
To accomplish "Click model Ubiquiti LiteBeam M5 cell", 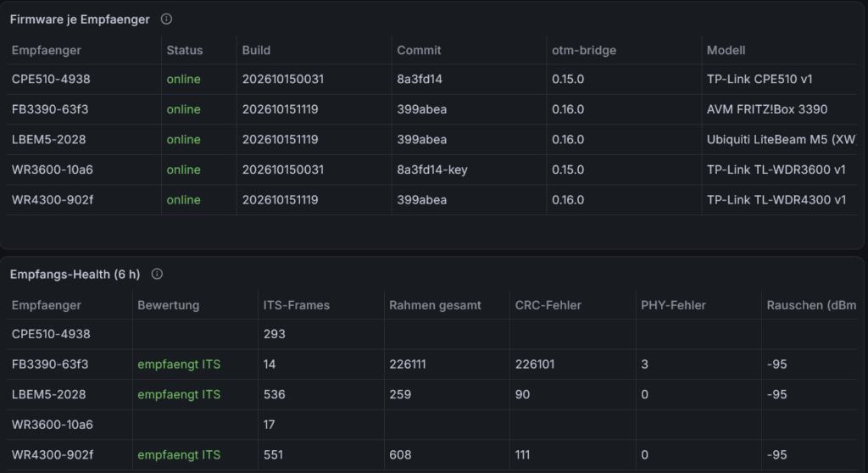I will (x=781, y=140).
